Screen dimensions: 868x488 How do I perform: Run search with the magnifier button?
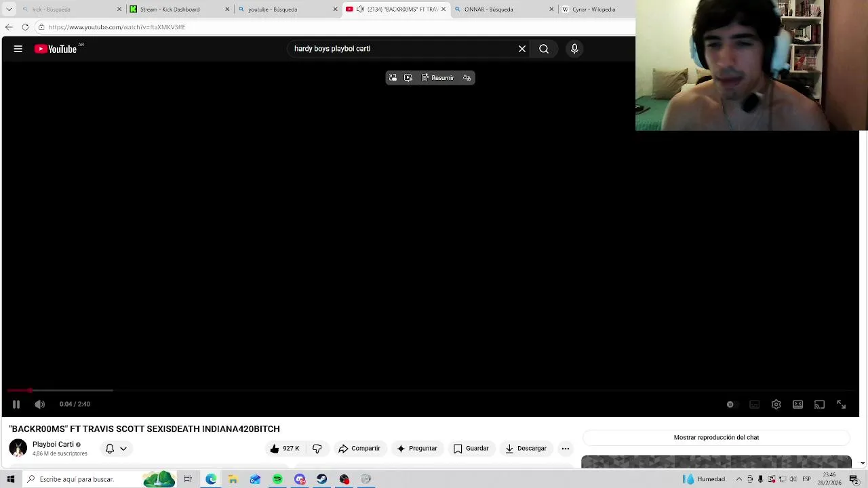point(544,49)
